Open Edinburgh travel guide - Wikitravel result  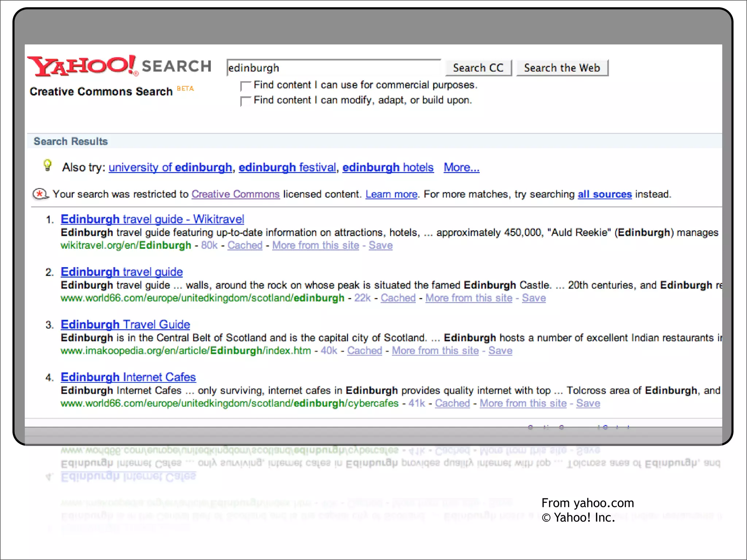pos(152,219)
